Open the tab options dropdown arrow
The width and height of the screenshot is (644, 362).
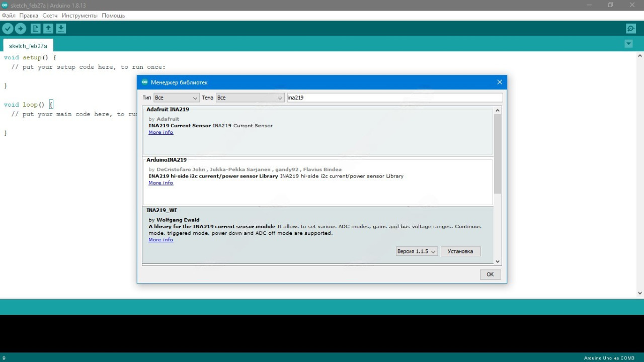pyautogui.click(x=628, y=44)
